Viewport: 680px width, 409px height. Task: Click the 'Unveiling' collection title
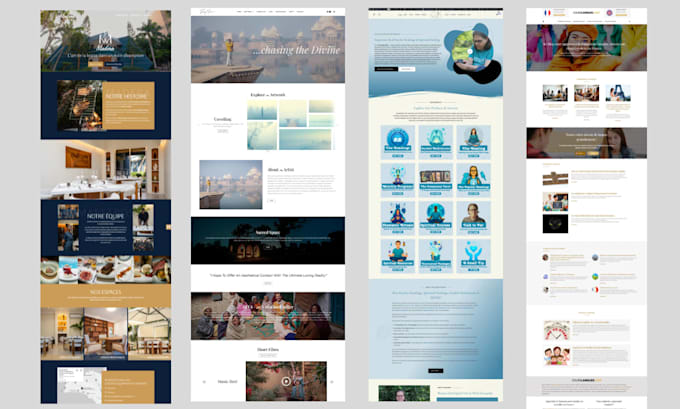[x=222, y=119]
